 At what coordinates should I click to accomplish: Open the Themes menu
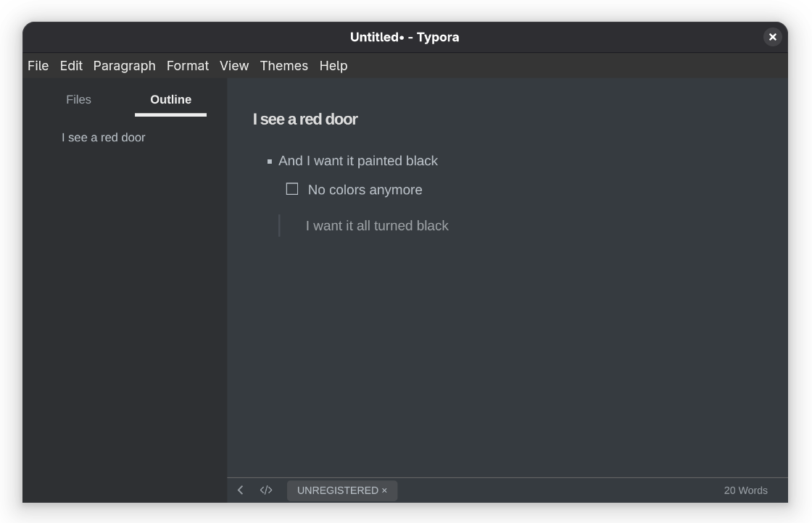[x=283, y=66]
